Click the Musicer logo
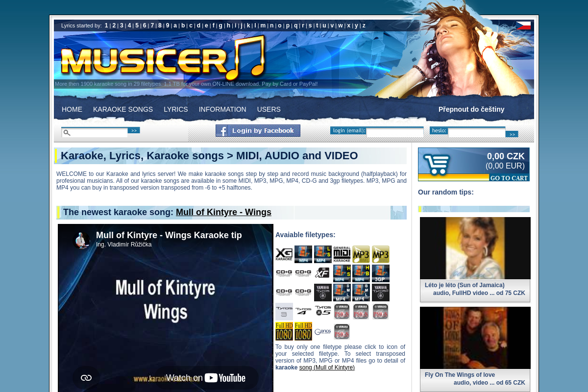This screenshot has height=392, width=588. (163, 59)
